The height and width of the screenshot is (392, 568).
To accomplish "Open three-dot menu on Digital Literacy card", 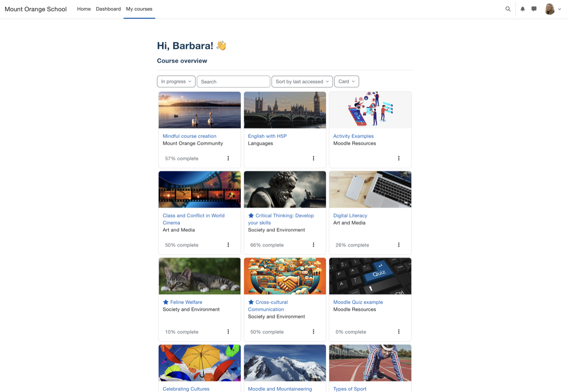I will click(398, 245).
